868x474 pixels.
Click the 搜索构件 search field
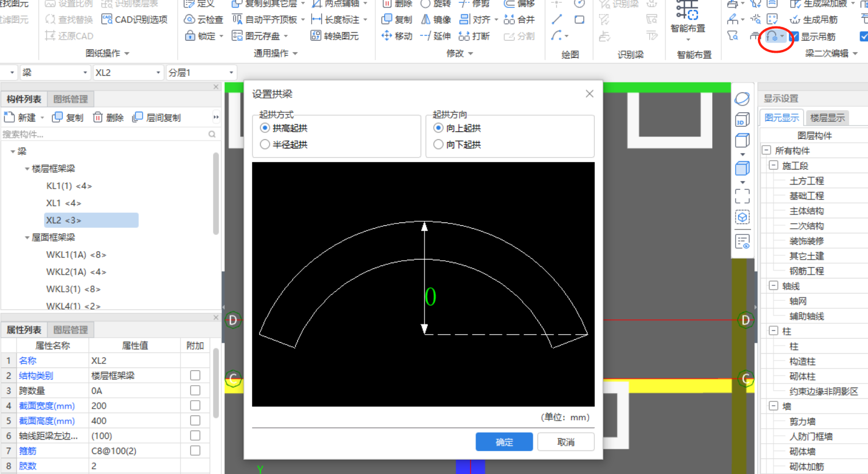(x=109, y=134)
